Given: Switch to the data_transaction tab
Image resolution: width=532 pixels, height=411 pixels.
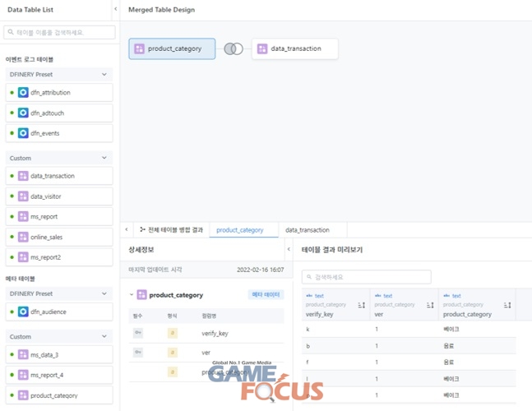Looking at the screenshot, I should 308,230.
